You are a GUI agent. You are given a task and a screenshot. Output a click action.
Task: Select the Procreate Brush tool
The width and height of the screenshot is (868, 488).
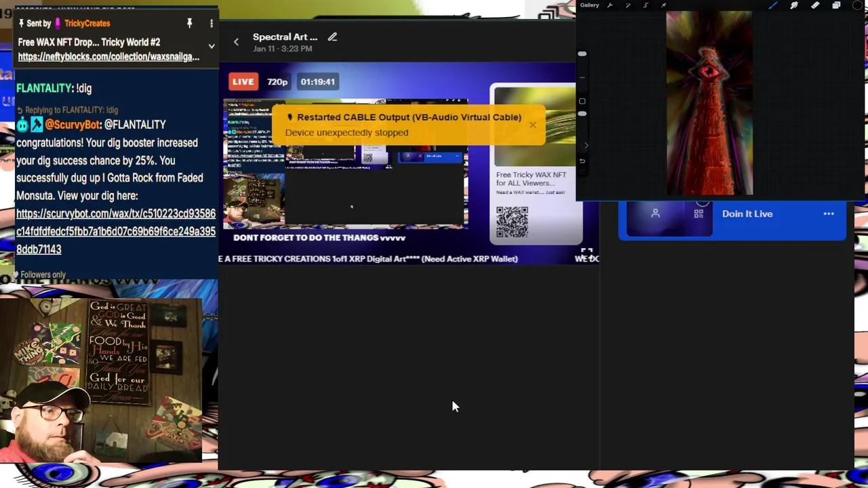point(773,5)
